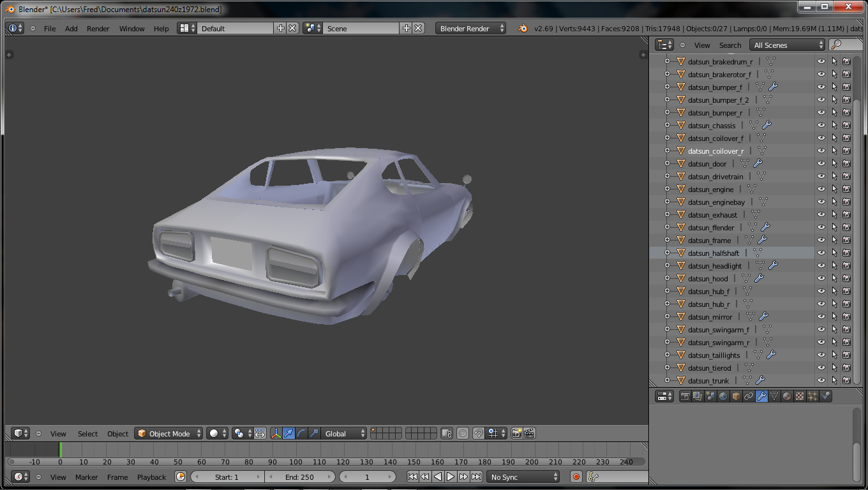Screen dimensions: 868x490
Task: Open the Render properties camera tab
Action: pyautogui.click(x=685, y=396)
